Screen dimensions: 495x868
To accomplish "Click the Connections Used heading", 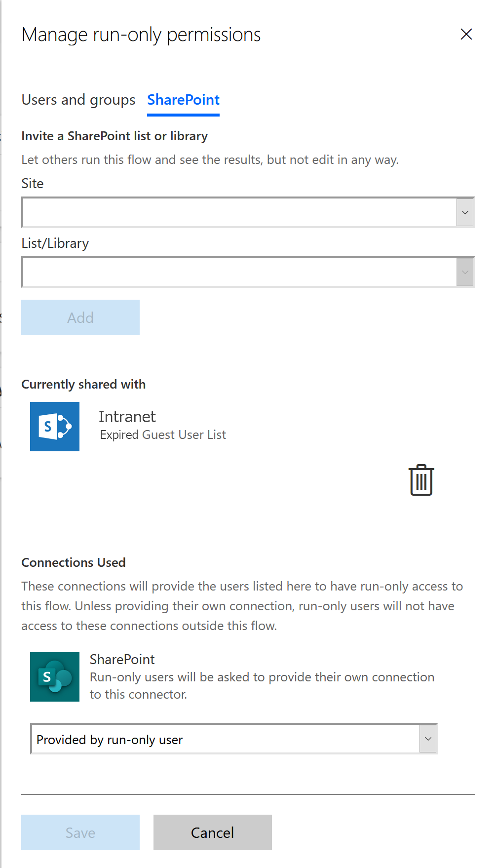I will (74, 562).
